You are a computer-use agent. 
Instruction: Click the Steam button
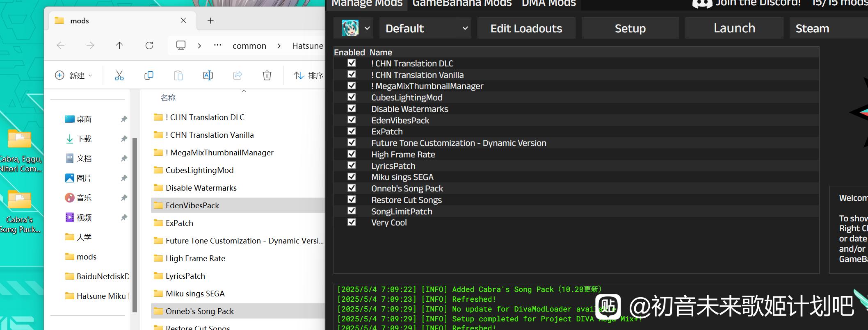[829, 28]
